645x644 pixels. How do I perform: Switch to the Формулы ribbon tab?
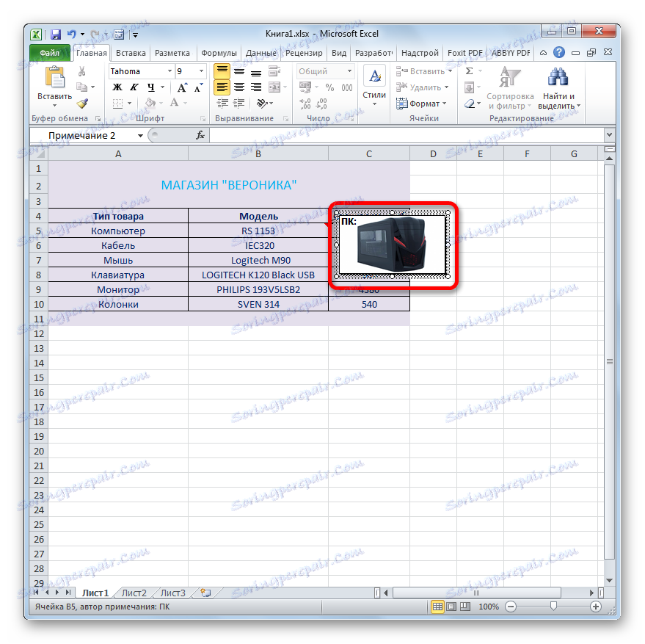219,53
